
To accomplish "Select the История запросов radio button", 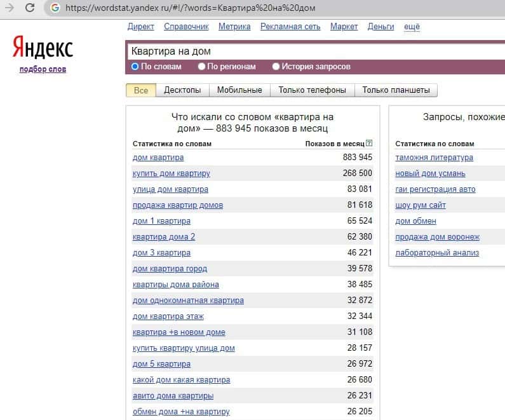I will (276, 66).
